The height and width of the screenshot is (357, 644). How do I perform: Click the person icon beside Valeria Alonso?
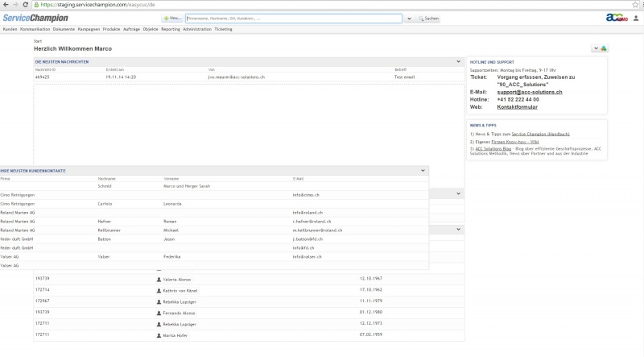(x=159, y=280)
